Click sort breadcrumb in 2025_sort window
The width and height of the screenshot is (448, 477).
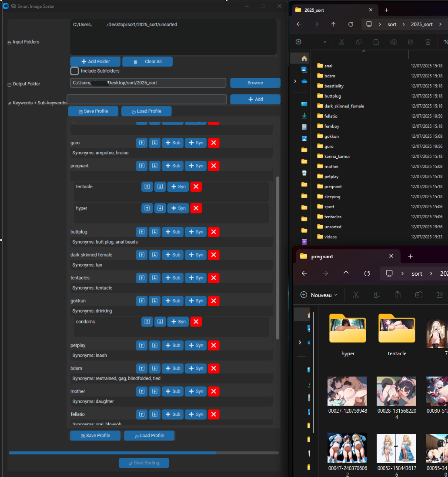[392, 24]
